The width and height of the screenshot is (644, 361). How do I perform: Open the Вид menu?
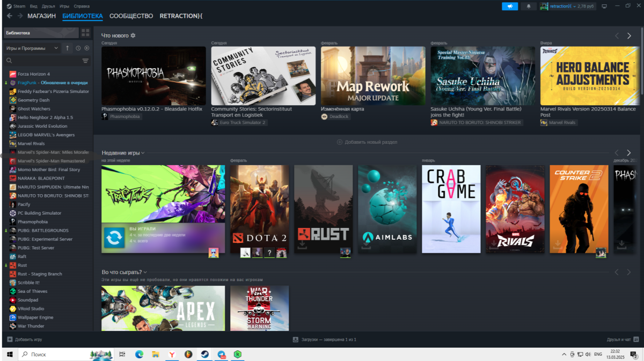click(34, 6)
